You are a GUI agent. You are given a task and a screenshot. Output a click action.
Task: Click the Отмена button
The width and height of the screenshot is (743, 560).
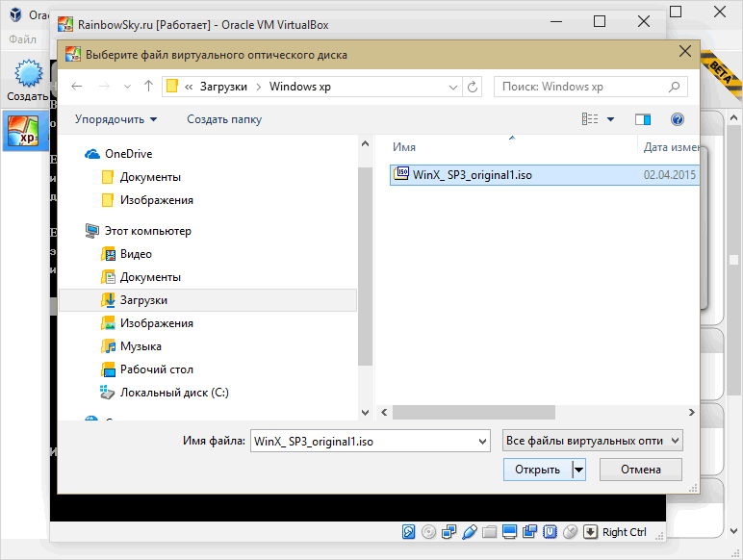coord(641,470)
